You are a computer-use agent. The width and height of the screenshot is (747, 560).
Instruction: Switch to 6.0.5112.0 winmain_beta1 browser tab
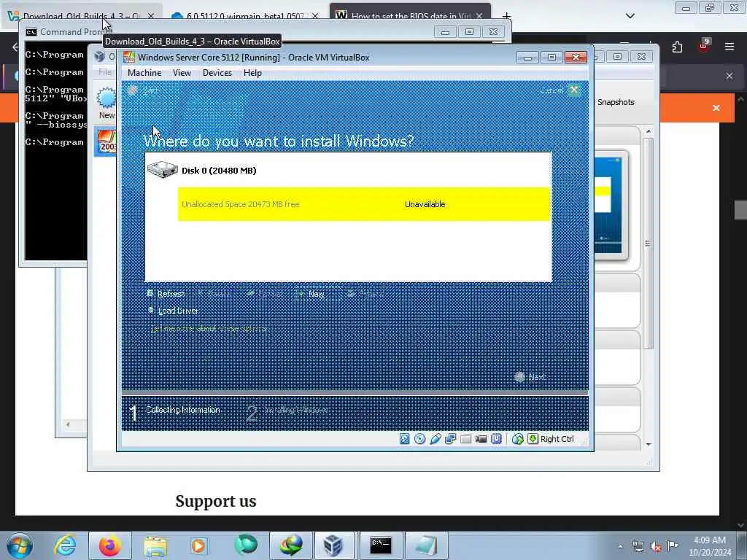point(244,16)
